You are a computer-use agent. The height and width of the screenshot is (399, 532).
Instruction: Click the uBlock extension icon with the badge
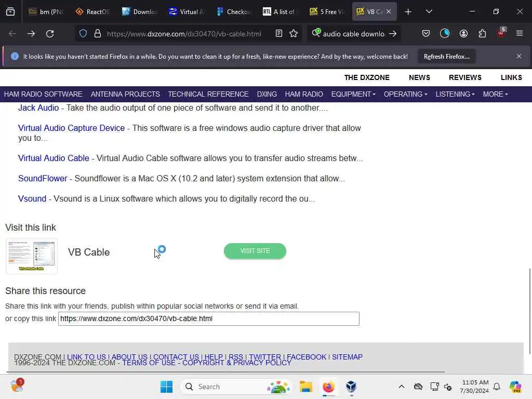501,33
